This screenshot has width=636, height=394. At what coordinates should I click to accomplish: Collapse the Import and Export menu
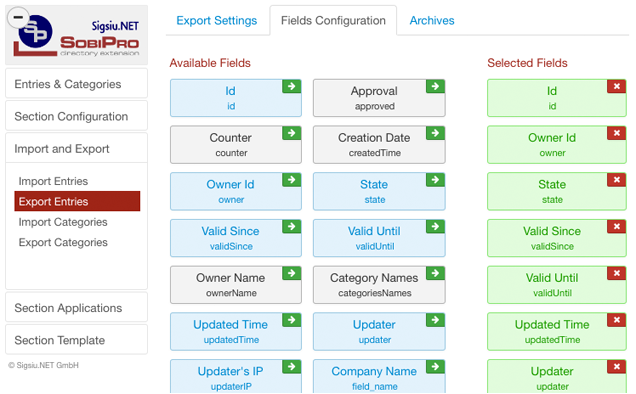point(76,149)
